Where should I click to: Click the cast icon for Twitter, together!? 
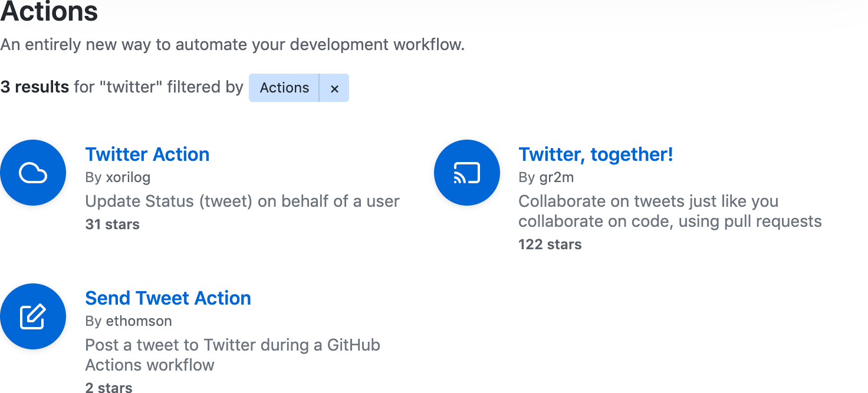(467, 173)
